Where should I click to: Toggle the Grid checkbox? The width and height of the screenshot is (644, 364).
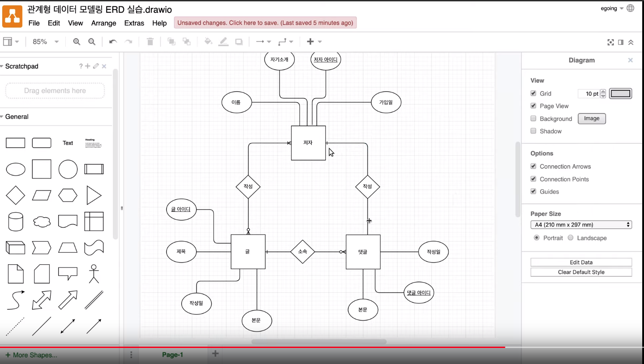tap(533, 93)
